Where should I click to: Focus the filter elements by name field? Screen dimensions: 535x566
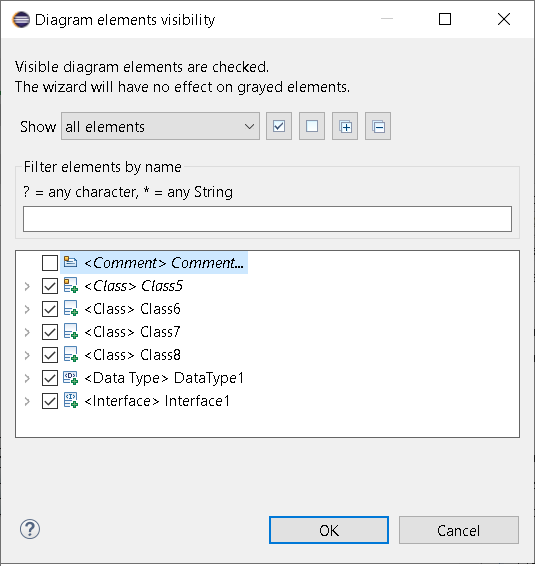click(268, 219)
